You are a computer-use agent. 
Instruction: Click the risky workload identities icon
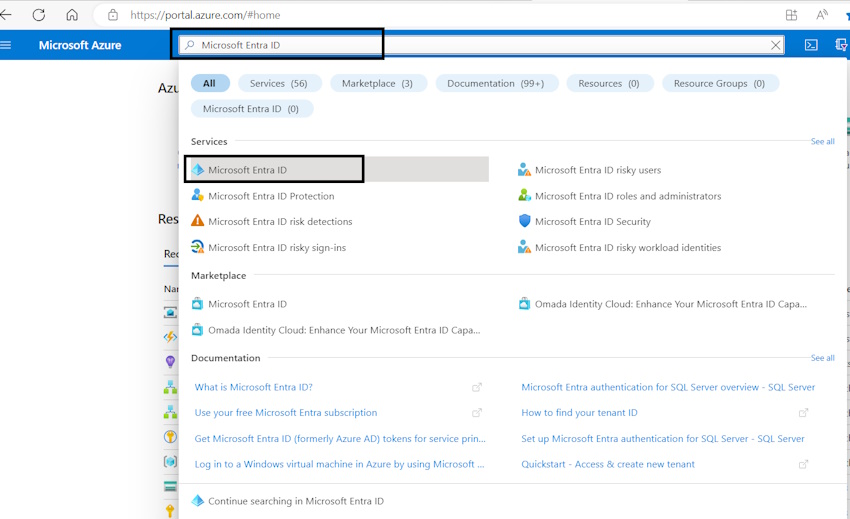524,247
